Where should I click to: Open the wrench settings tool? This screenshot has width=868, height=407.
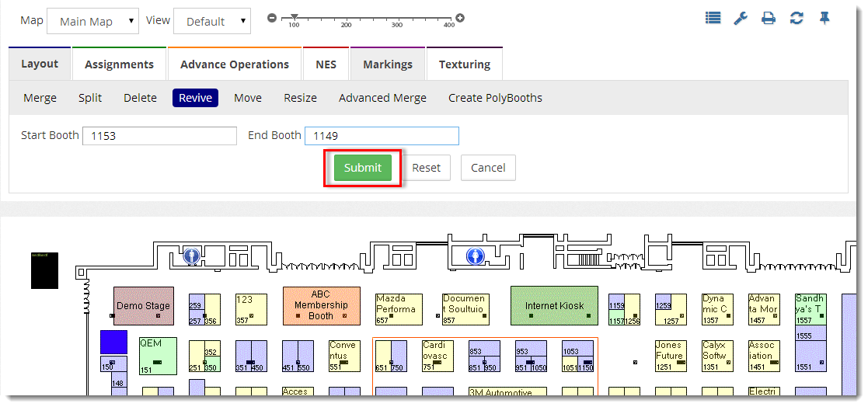[741, 18]
